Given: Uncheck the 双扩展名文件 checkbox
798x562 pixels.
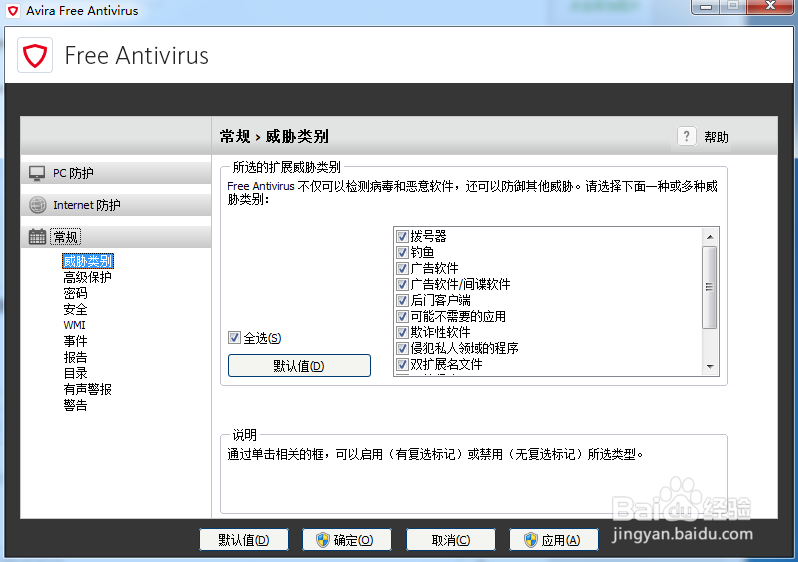Looking at the screenshot, I should [402, 364].
